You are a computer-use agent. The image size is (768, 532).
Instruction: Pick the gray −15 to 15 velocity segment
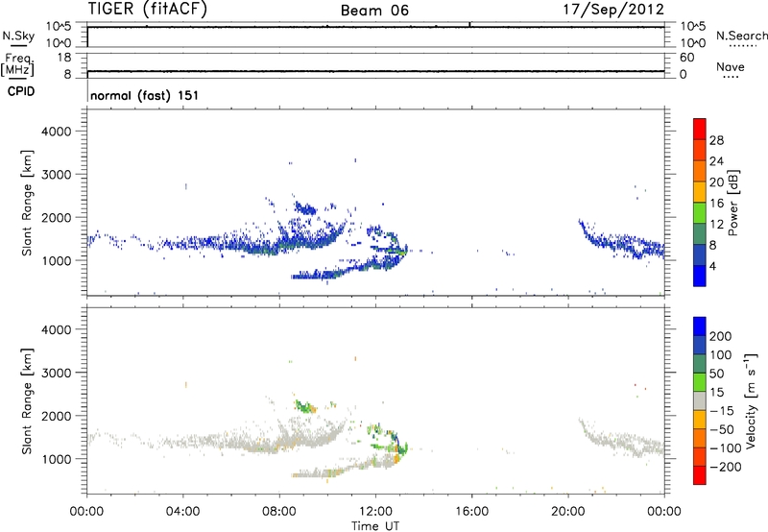pyautogui.click(x=700, y=400)
